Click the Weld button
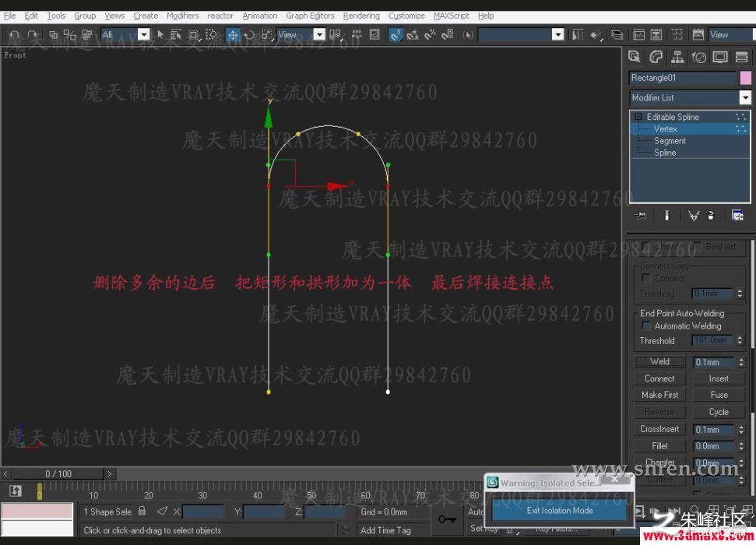This screenshot has width=756, height=545. [659, 362]
